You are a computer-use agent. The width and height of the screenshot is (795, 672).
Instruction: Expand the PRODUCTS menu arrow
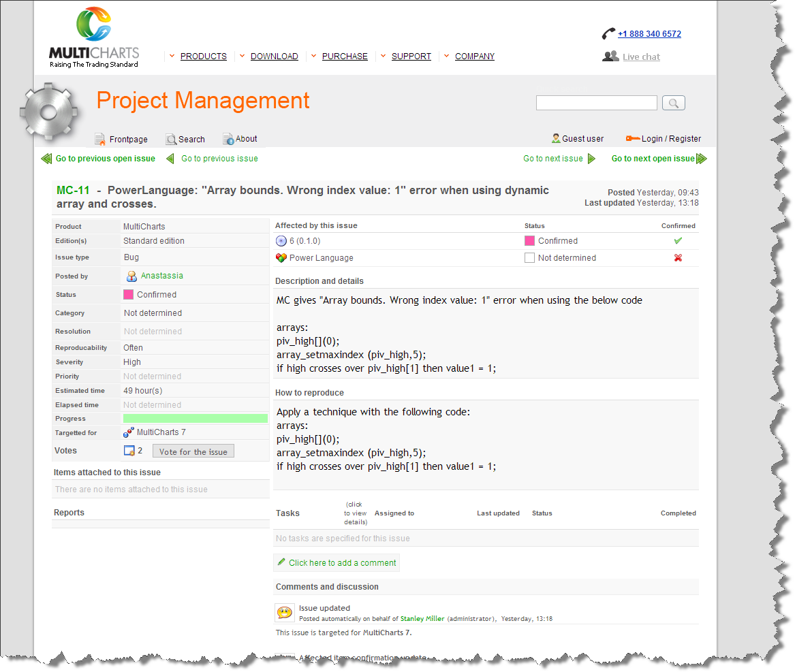point(172,56)
